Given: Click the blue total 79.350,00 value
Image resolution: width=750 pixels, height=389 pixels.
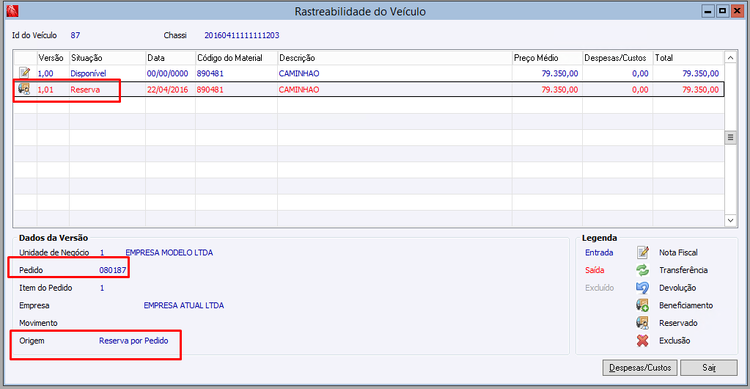Looking at the screenshot, I should coord(700,73).
